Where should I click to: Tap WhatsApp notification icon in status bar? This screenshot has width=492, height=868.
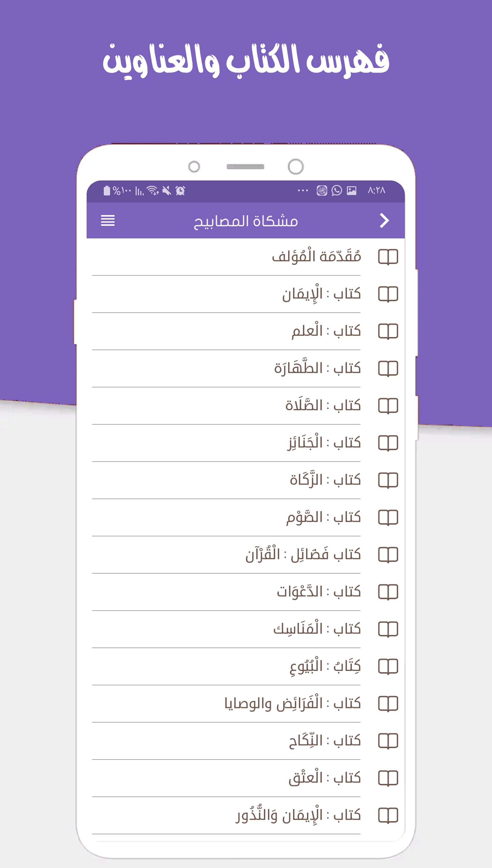pyautogui.click(x=337, y=191)
